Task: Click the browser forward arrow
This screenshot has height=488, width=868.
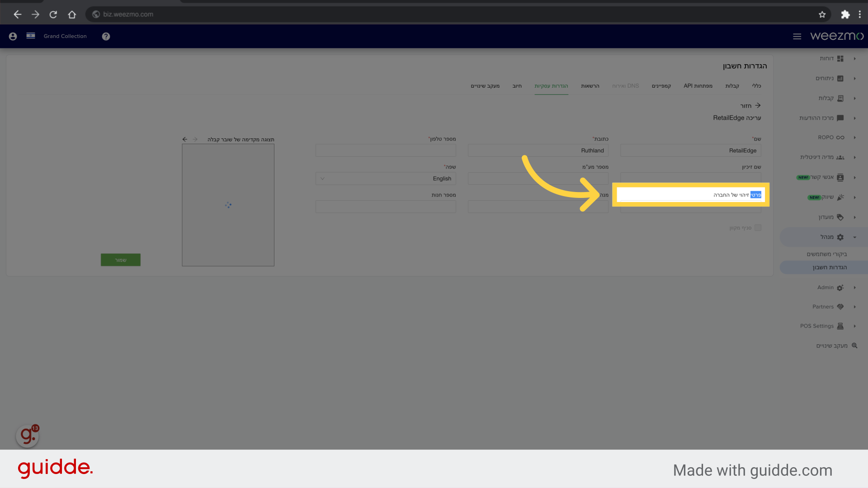Action: click(x=35, y=14)
